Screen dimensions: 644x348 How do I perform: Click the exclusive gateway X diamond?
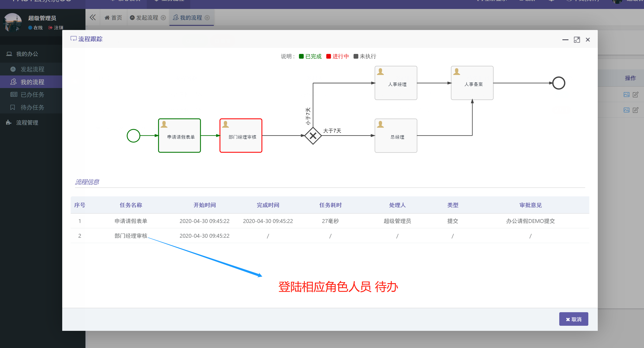coord(313,136)
